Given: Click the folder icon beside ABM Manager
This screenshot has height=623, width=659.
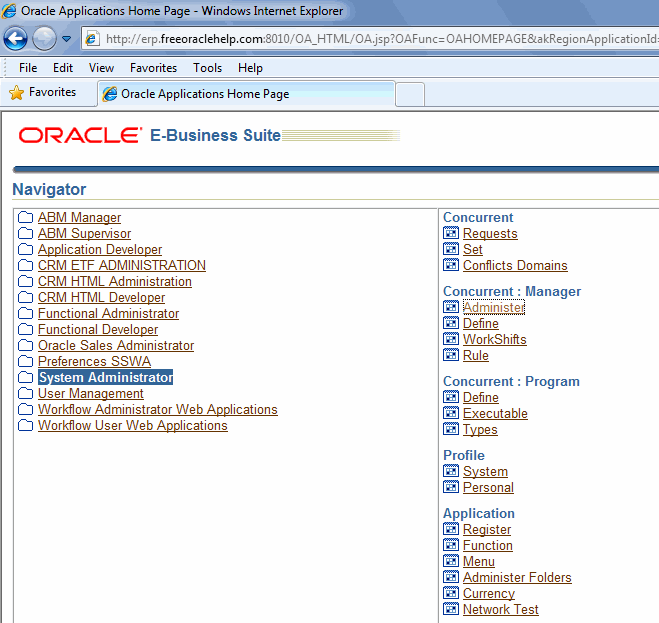Looking at the screenshot, I should point(25,217).
